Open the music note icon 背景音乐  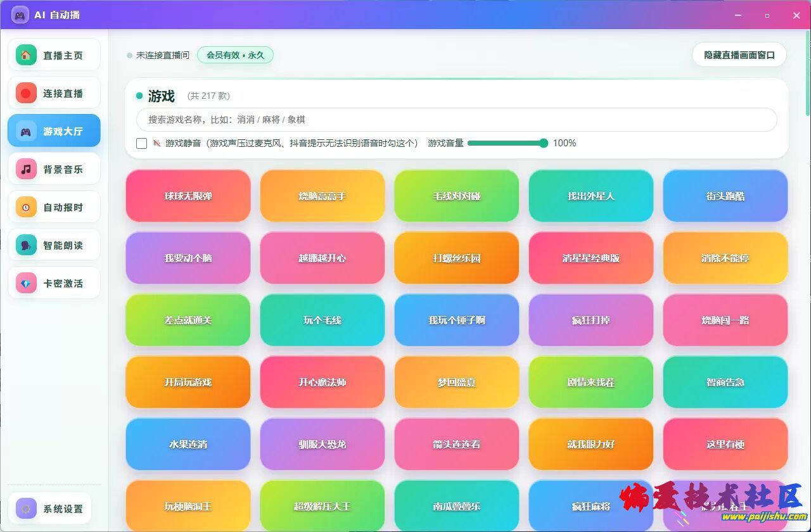click(26, 169)
